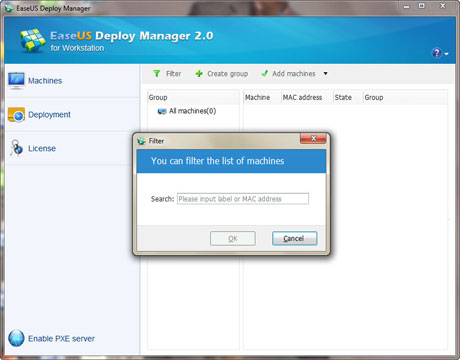The image size is (460, 360).
Task: Click OK in the Filter dialog
Action: 233,239
